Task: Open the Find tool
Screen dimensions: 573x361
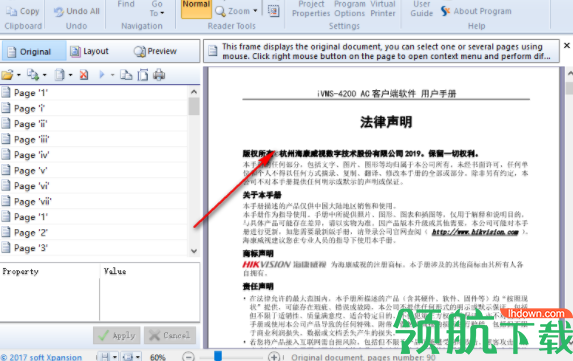Action: point(126,4)
